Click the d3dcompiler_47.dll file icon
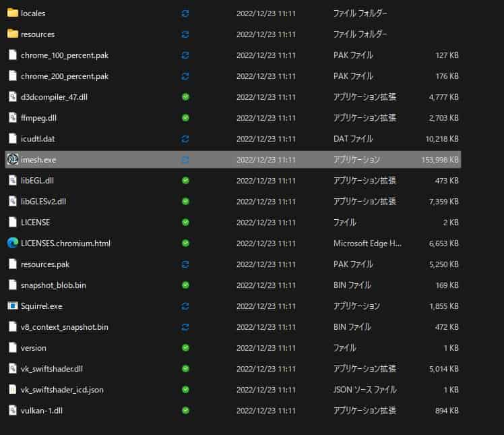 (x=12, y=97)
